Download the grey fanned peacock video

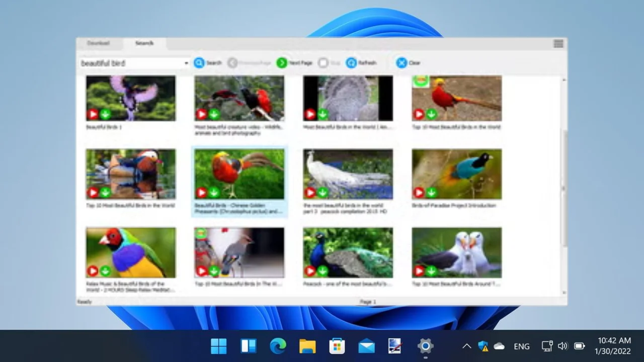tap(322, 114)
